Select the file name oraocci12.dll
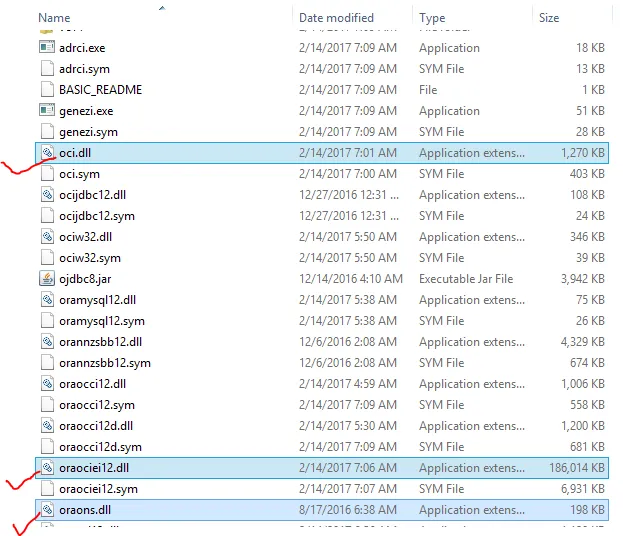This screenshot has height=536, width=623. pos(93,384)
